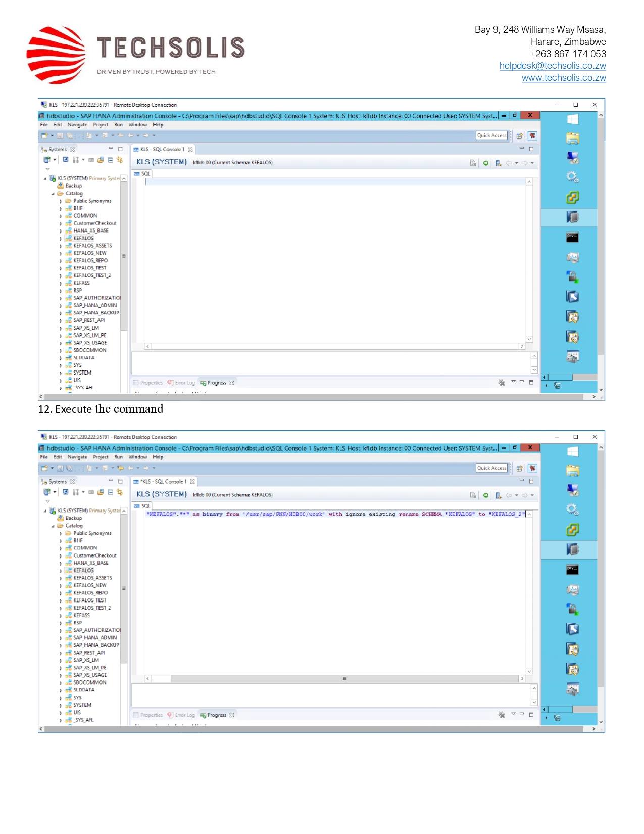This screenshot has height=834, width=644.
Task: Click green chain icon in lower screenshot taskbar
Action: pos(572,530)
